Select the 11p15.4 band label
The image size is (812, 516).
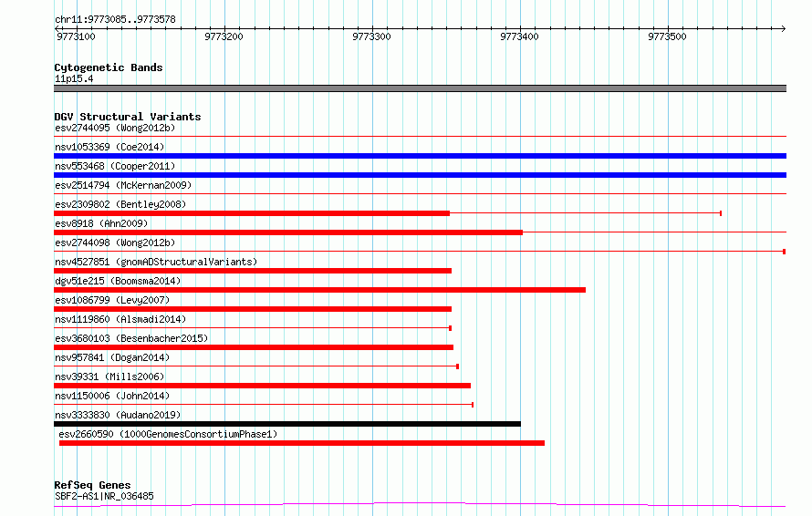coord(74,78)
